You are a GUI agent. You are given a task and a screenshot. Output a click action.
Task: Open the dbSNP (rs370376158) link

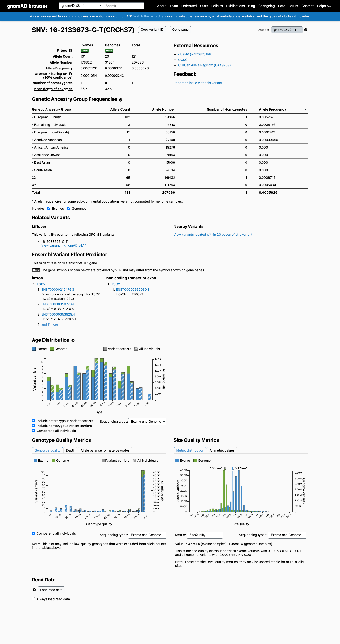195,54
